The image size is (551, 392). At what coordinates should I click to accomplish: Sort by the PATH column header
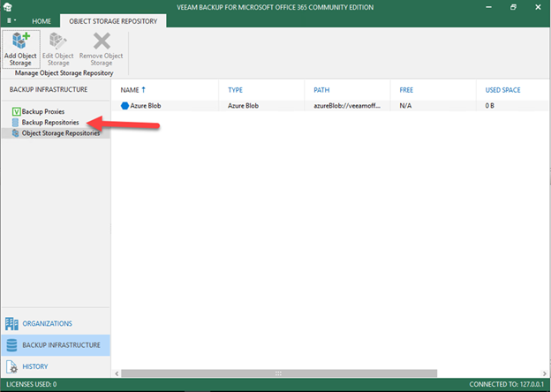pyautogui.click(x=321, y=90)
